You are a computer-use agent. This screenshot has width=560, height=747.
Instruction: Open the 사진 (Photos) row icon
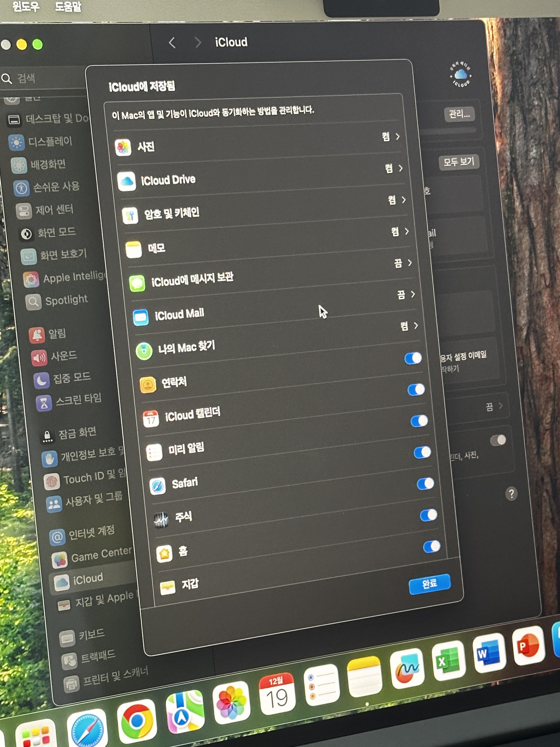coord(123,148)
